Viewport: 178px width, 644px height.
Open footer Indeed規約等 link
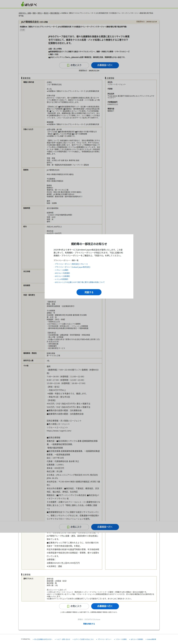(151, 639)
